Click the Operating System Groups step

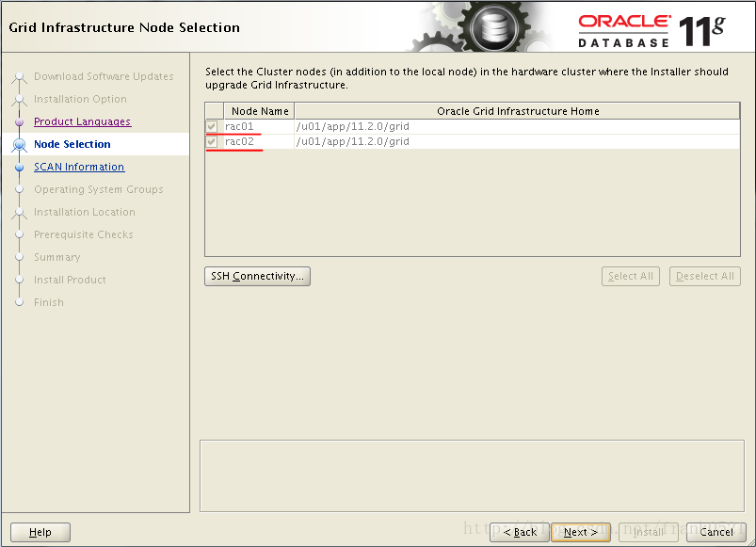tap(99, 189)
